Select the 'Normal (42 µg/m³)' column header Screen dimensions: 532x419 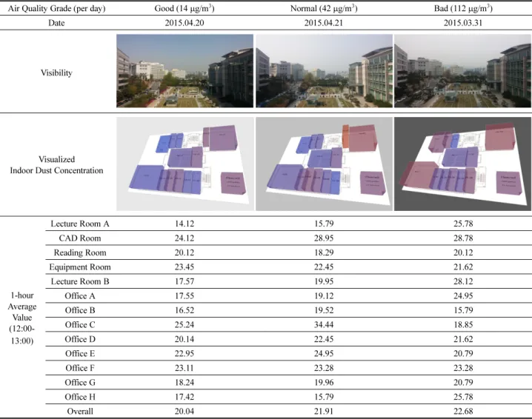(324, 8)
